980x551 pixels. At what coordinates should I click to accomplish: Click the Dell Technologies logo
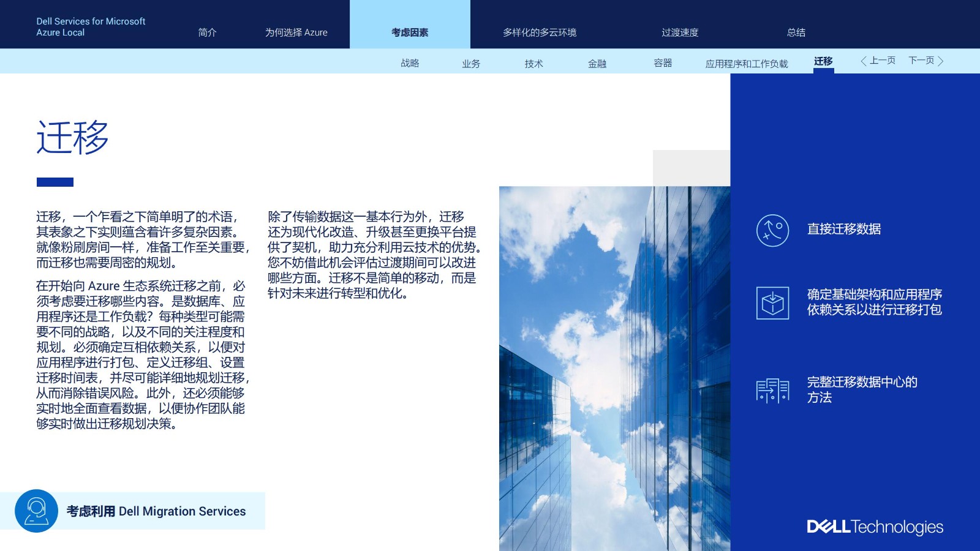point(875,527)
